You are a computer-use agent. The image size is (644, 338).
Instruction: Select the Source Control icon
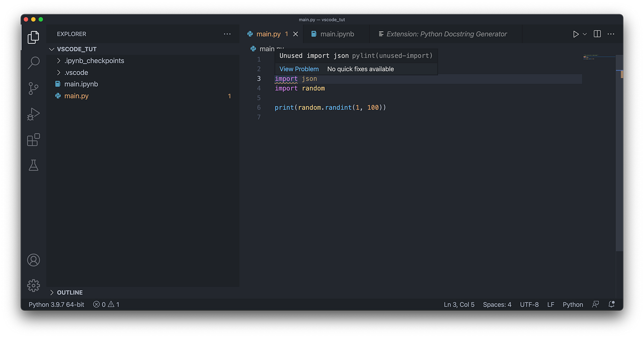click(33, 88)
